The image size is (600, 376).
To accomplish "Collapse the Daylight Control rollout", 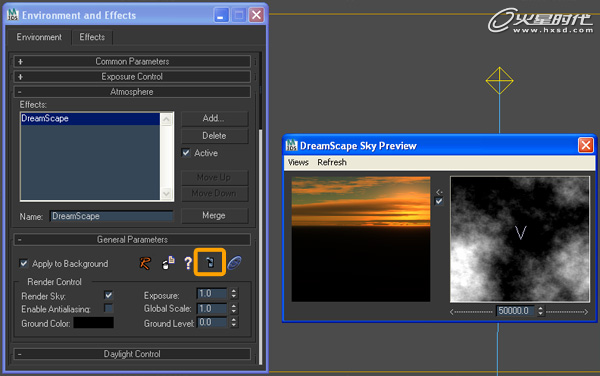I will (x=132, y=354).
